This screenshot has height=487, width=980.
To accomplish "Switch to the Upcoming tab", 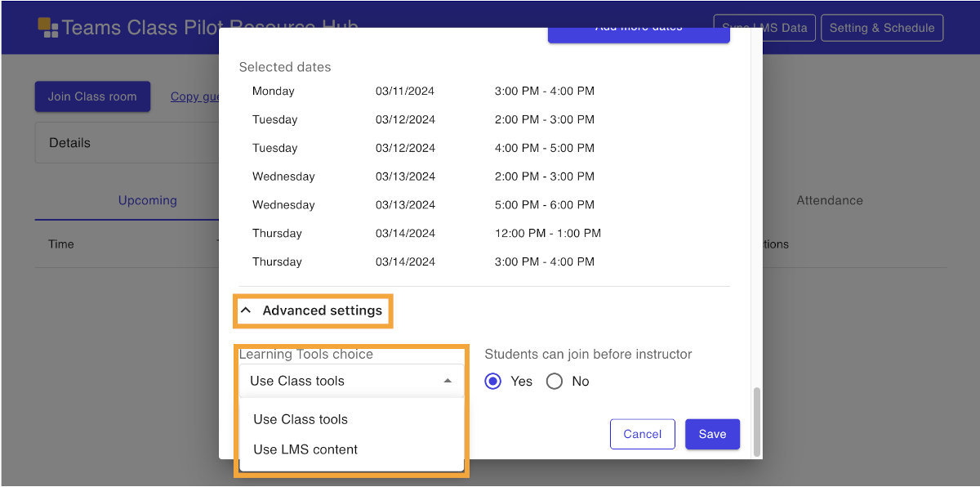I will (147, 200).
